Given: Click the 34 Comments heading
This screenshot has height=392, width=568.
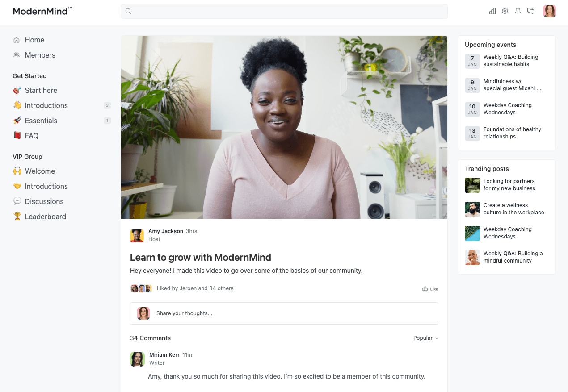Looking at the screenshot, I should coord(150,338).
